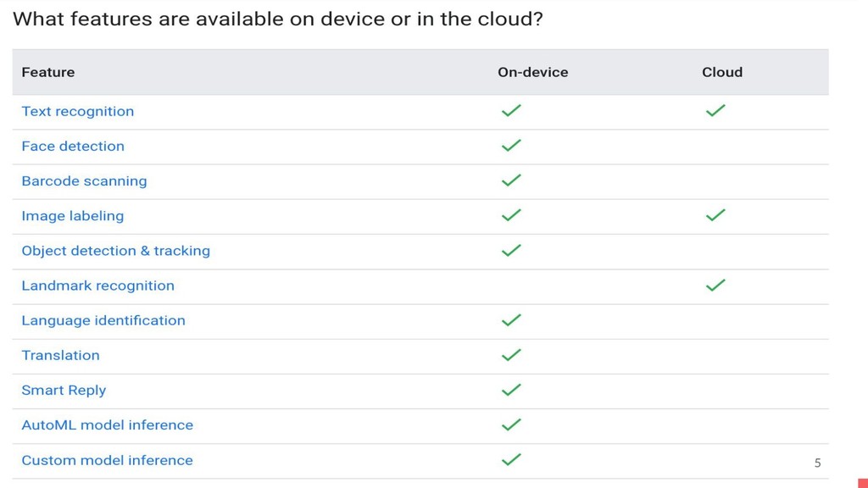
Task: Click the On-device column header
Action: (532, 73)
